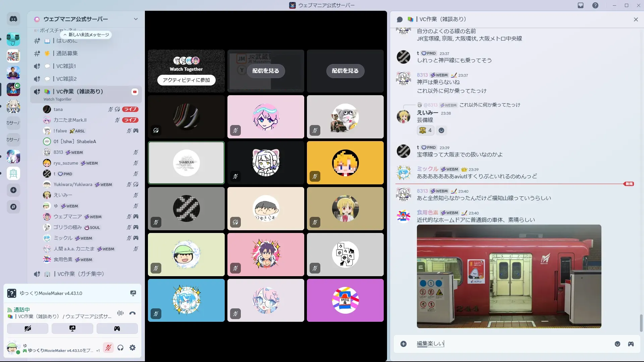Select 通話募集 text channel
Viewport: 644px width, 362px height.
tap(67, 53)
